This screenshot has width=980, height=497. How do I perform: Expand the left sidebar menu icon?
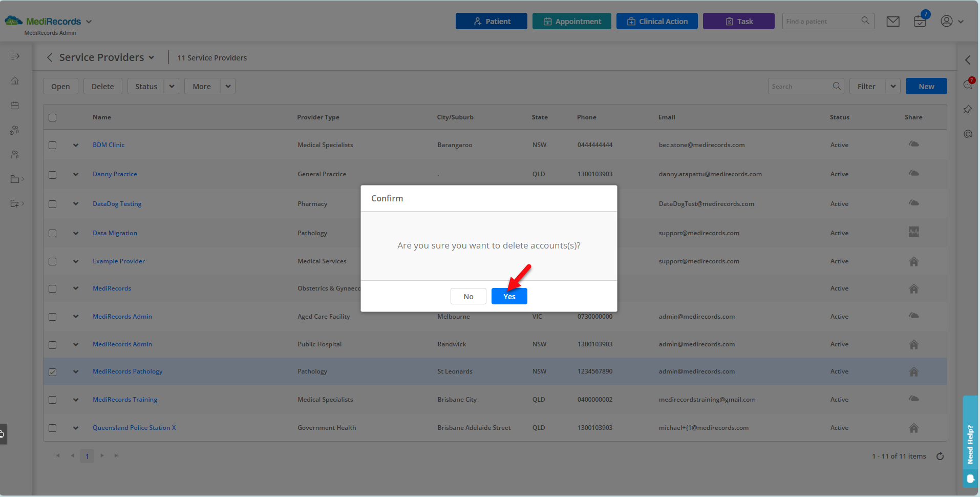(x=15, y=56)
